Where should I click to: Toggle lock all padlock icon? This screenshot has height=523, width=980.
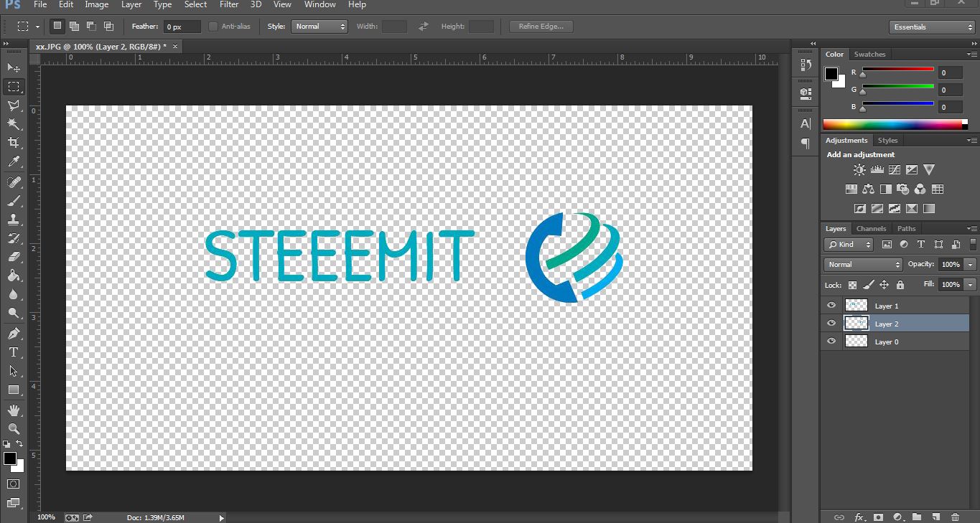900,285
